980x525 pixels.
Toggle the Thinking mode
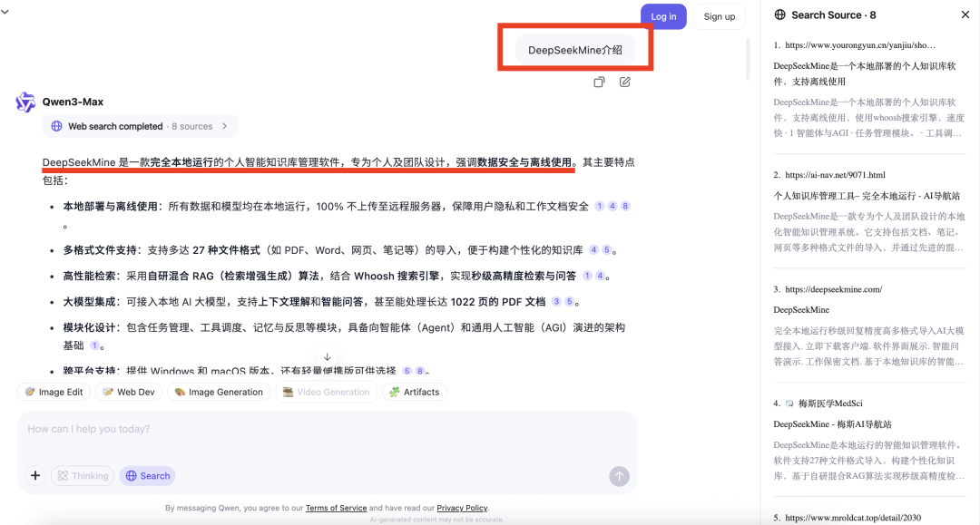click(83, 476)
